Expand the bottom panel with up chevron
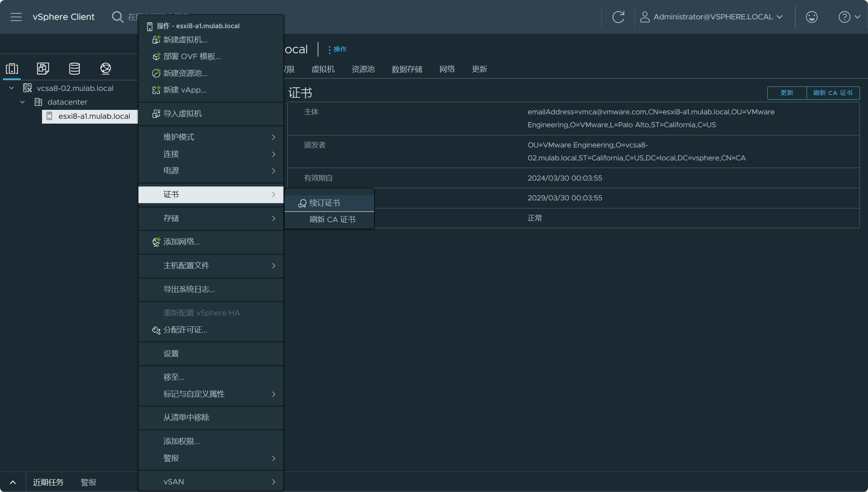Screen dimensions: 868x492 click(x=13, y=482)
